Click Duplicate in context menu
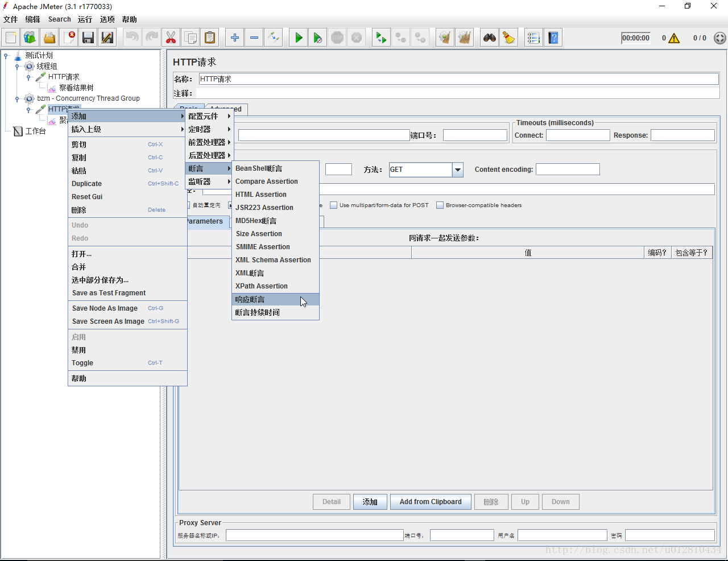The height and width of the screenshot is (561, 728). [x=127, y=184]
